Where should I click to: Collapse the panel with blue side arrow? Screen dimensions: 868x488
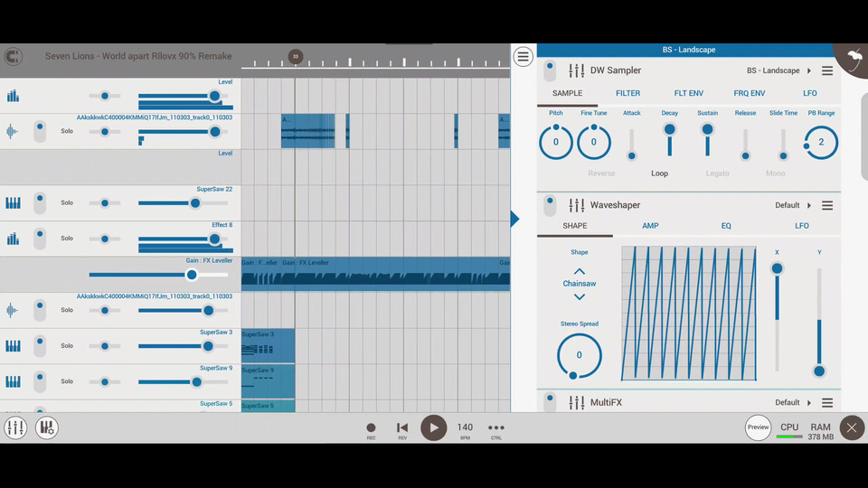[514, 219]
